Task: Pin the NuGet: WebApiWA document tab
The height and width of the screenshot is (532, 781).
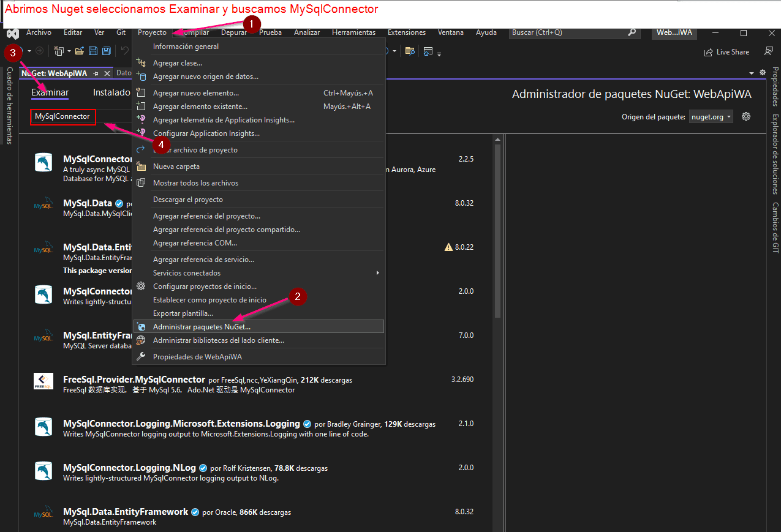Action: coord(96,73)
